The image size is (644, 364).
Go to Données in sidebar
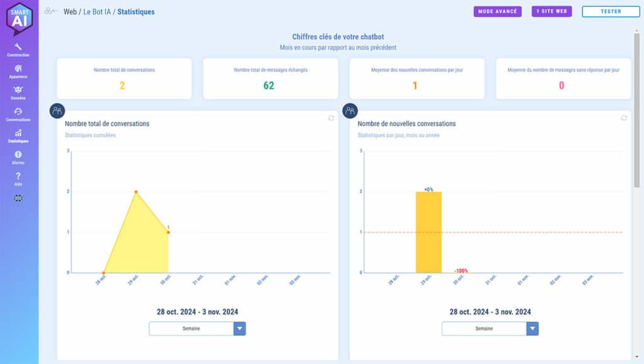coord(18,91)
